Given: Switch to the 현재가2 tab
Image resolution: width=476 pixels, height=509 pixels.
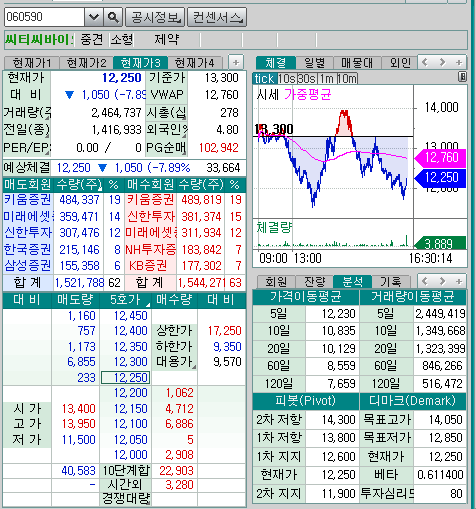Looking at the screenshot, I should click(86, 63).
